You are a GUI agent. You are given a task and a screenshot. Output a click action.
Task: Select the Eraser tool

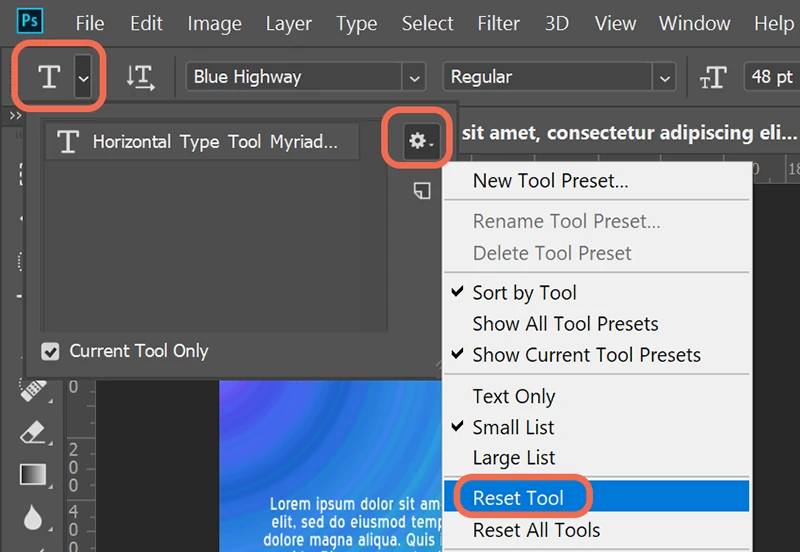(33, 433)
